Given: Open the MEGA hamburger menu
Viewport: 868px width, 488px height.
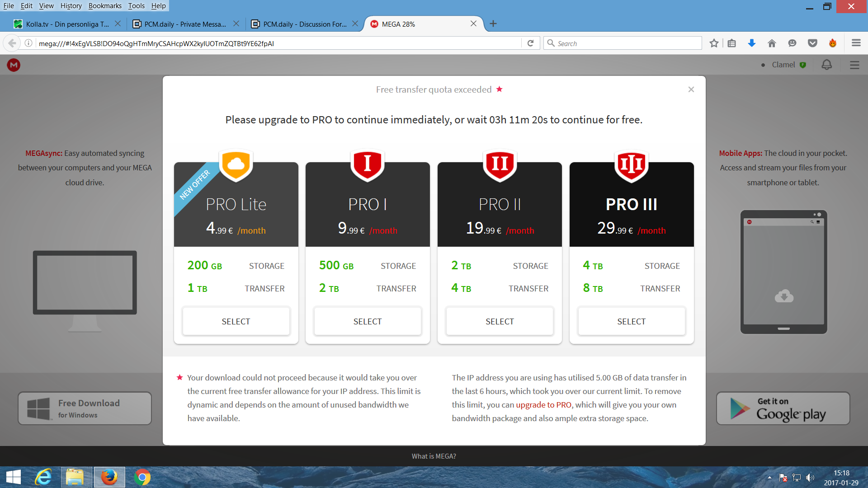Looking at the screenshot, I should pos(854,65).
